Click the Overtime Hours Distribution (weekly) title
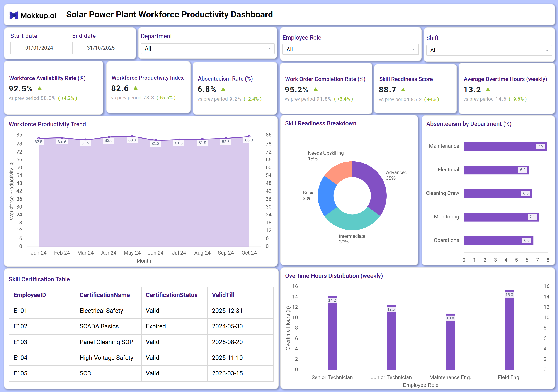 click(334, 276)
